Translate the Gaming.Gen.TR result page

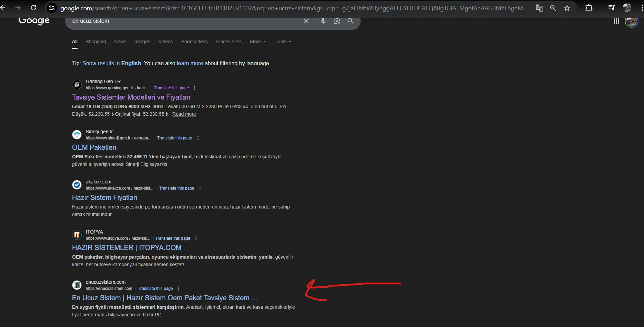[171, 88]
